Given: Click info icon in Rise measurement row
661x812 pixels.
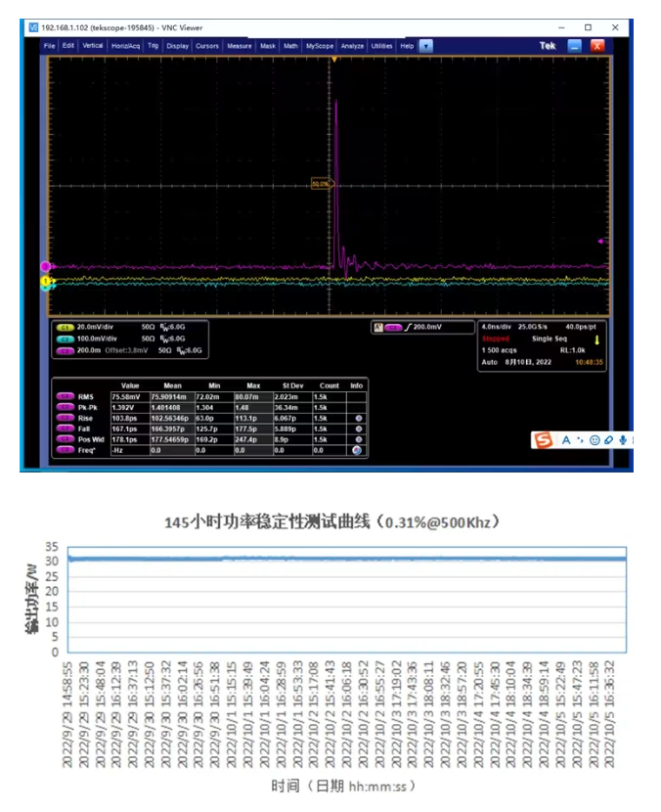Looking at the screenshot, I should [358, 418].
